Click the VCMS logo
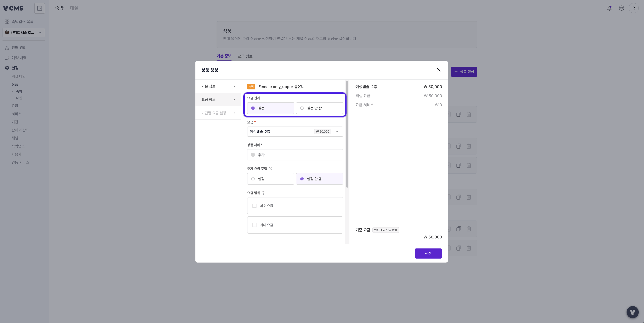This screenshot has width=644, height=323. click(x=13, y=8)
